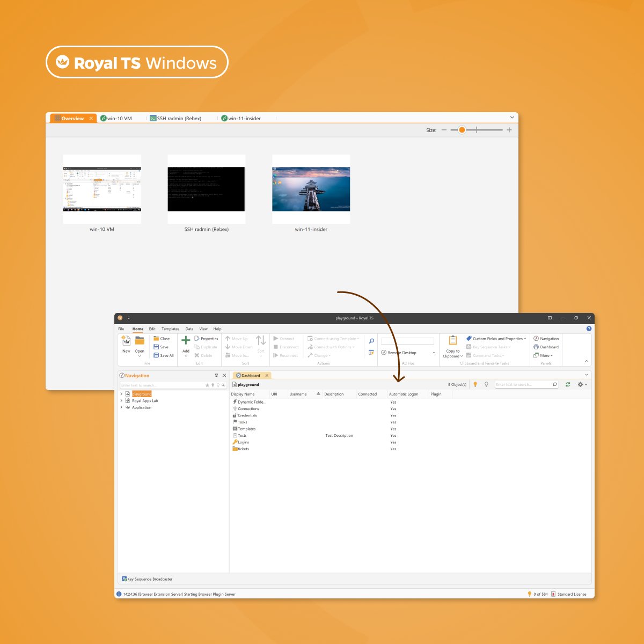Click the Open folder icon in ribbon
The image size is (644, 644).
coord(140,341)
